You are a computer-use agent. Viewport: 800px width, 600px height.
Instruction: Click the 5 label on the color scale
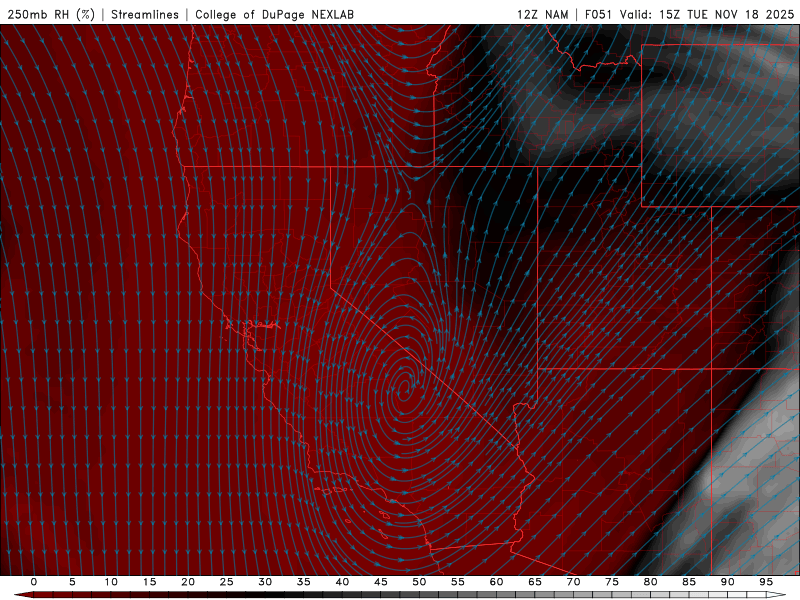click(x=72, y=582)
